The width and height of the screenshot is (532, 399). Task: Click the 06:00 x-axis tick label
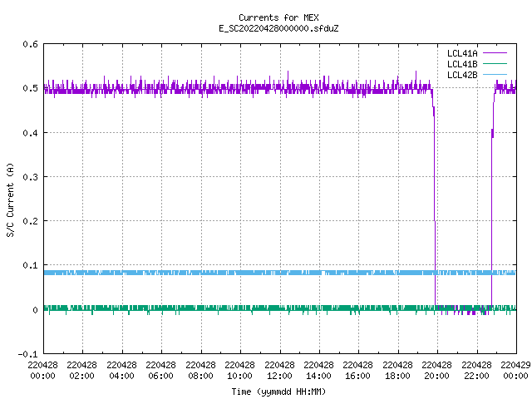pyautogui.click(x=160, y=370)
